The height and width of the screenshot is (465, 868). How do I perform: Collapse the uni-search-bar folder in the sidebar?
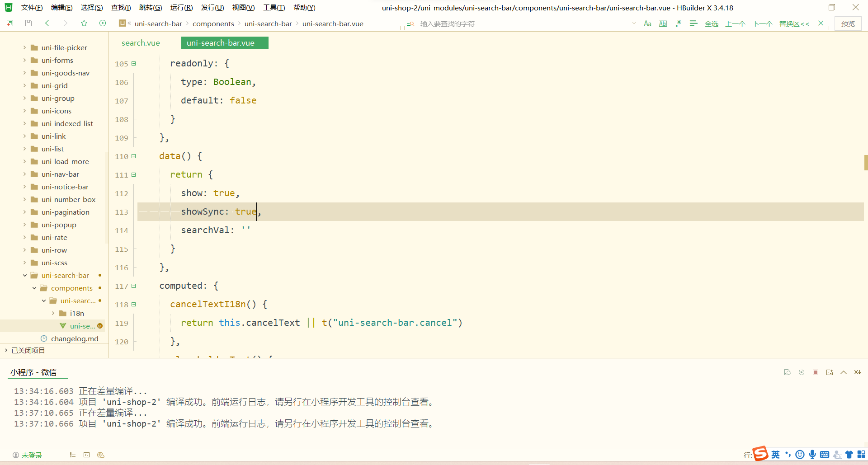(x=25, y=275)
